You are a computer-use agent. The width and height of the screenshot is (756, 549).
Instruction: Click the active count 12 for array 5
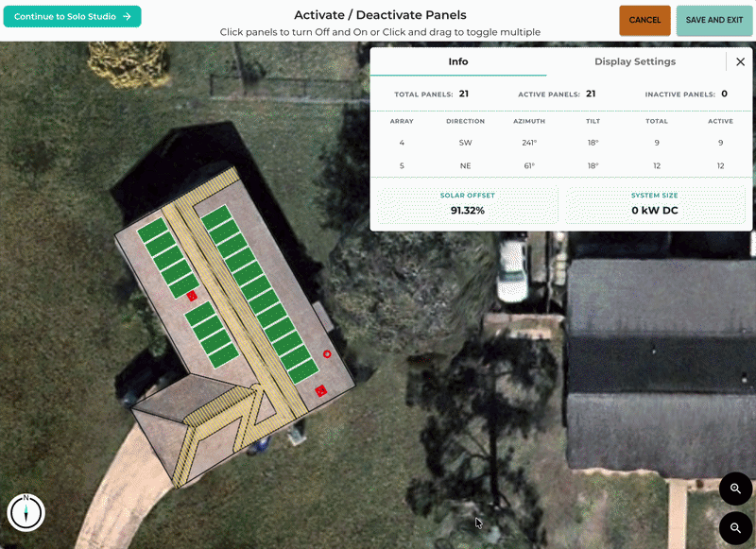[720, 165]
